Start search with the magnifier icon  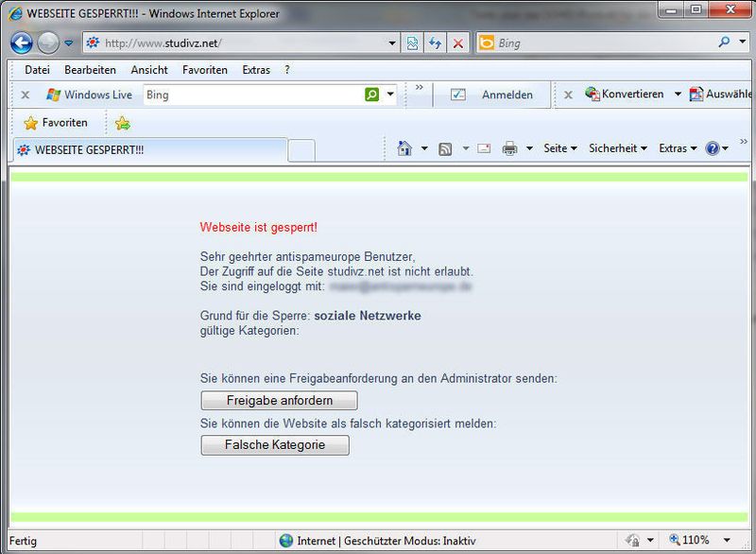pos(724,42)
